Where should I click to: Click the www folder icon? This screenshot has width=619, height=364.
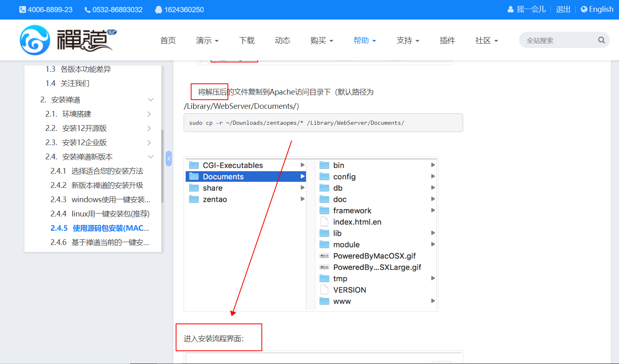pos(324,301)
